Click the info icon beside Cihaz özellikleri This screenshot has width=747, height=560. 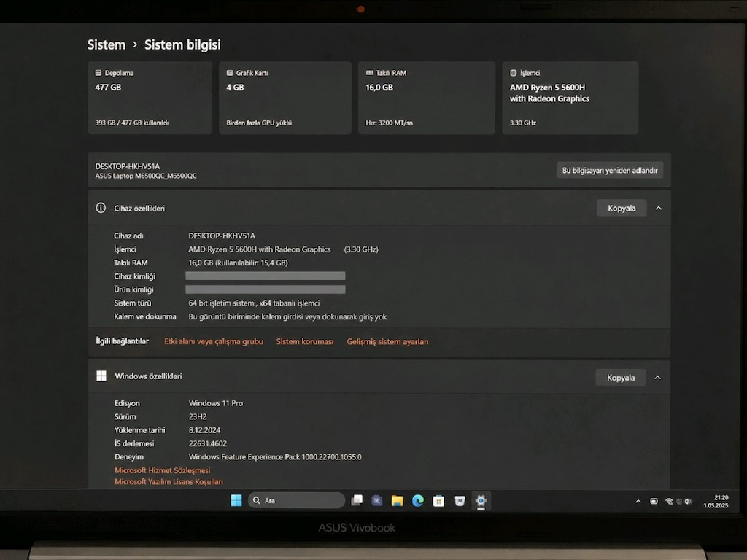101,208
